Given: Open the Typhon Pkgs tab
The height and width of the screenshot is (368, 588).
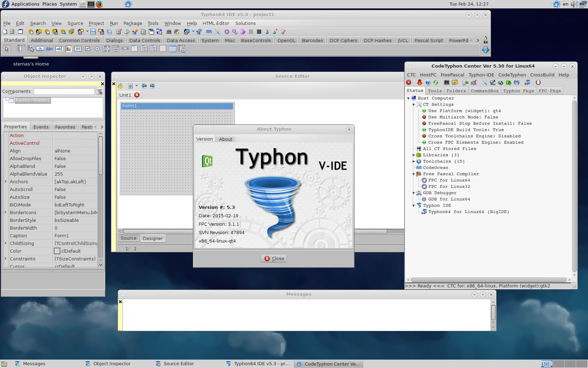Looking at the screenshot, I should (518, 91).
